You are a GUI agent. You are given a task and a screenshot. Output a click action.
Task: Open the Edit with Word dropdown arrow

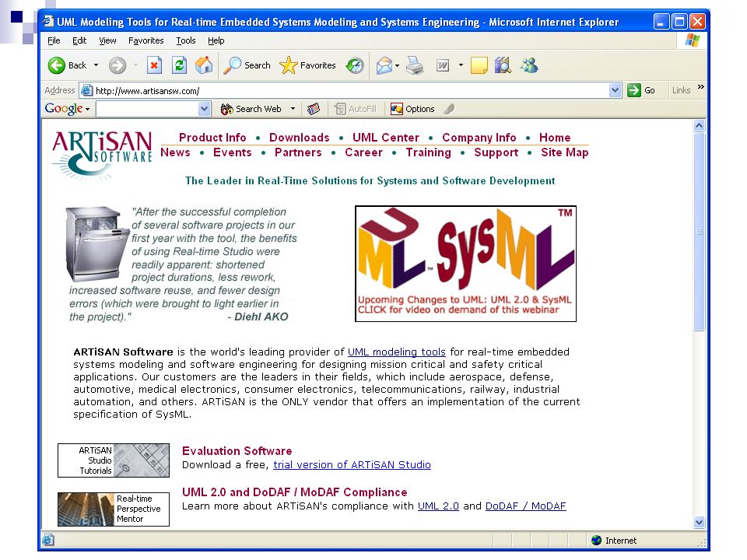pos(461,65)
